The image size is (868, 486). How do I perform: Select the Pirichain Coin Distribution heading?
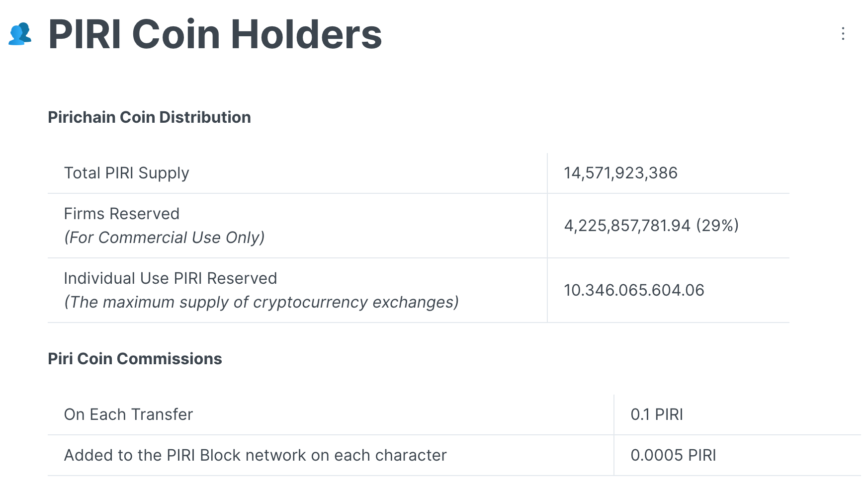[149, 117]
